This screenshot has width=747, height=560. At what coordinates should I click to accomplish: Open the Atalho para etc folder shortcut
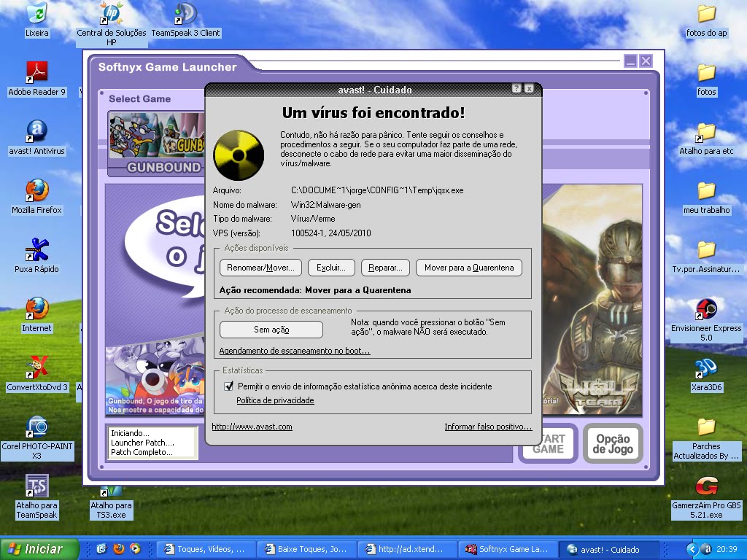point(706,138)
